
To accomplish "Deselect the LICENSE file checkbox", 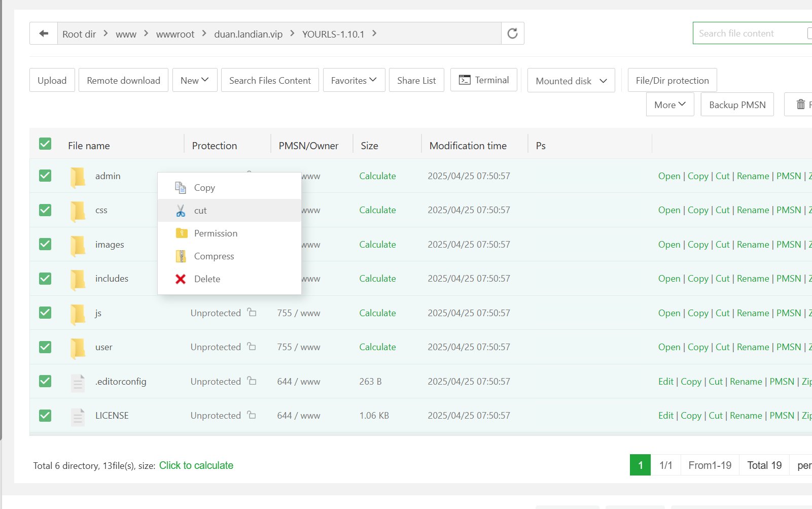I will (45, 416).
